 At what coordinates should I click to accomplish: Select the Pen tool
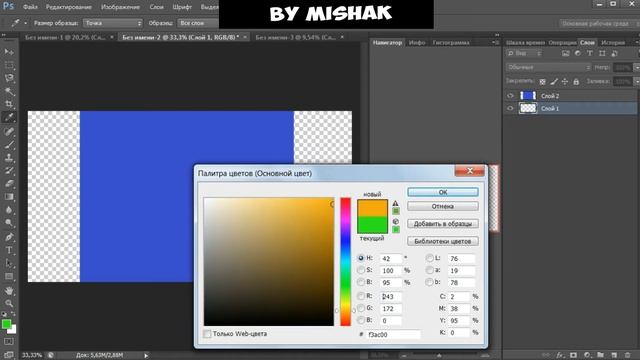point(9,237)
